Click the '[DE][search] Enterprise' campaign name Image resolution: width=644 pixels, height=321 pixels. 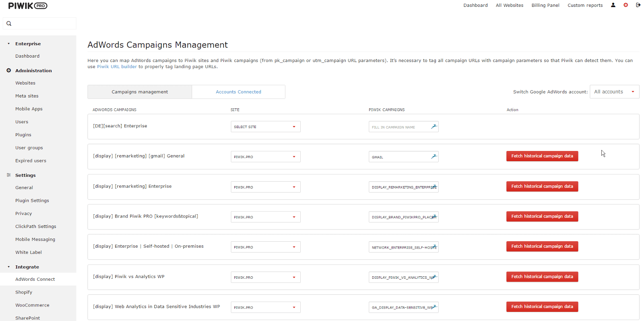(x=120, y=126)
